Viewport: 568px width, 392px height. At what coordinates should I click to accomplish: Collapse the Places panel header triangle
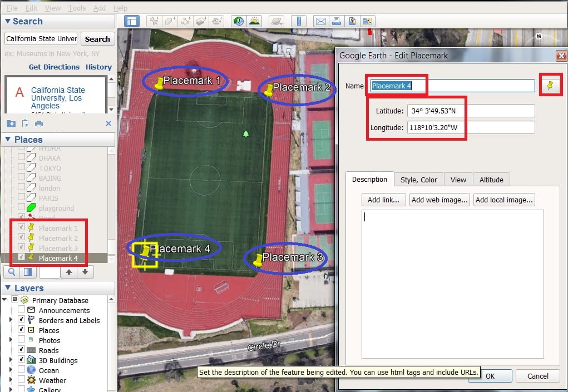8,140
